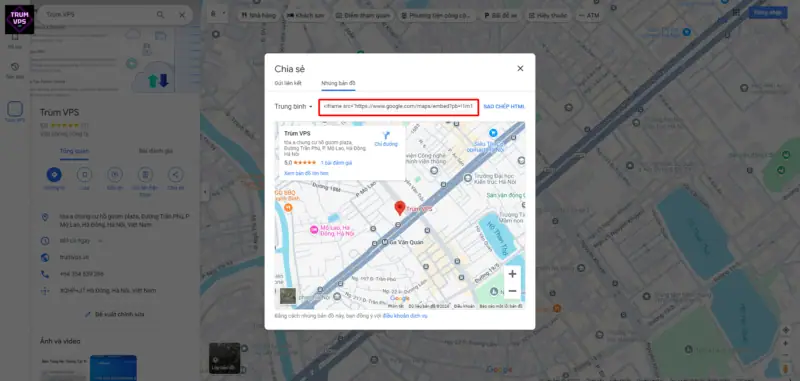The height and width of the screenshot is (381, 800).
Task: Click Đề xuất chỉnh sửa button
Action: (x=114, y=314)
